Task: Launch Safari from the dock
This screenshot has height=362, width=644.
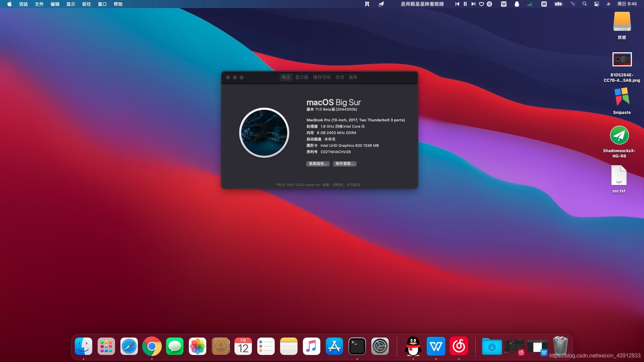Action: (129, 346)
